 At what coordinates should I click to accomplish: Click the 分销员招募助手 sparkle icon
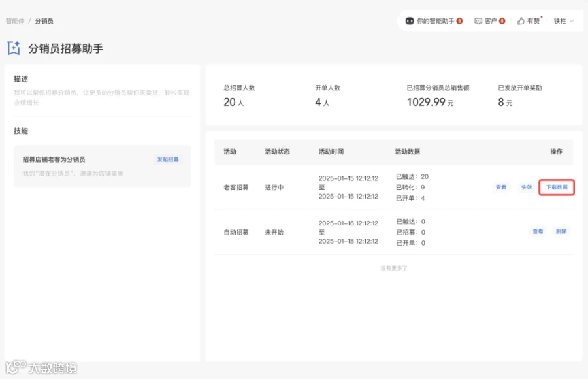point(14,48)
